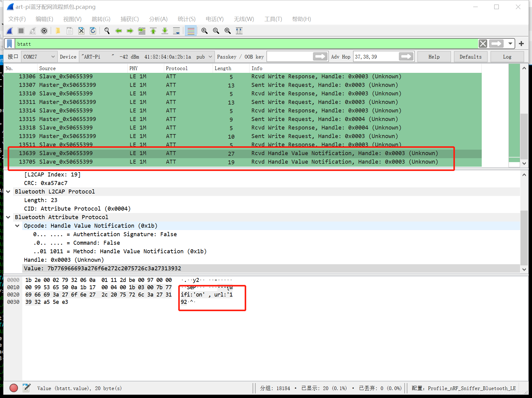Toggle packet list colorization
Image resolution: width=532 pixels, height=398 pixels.
tap(191, 31)
